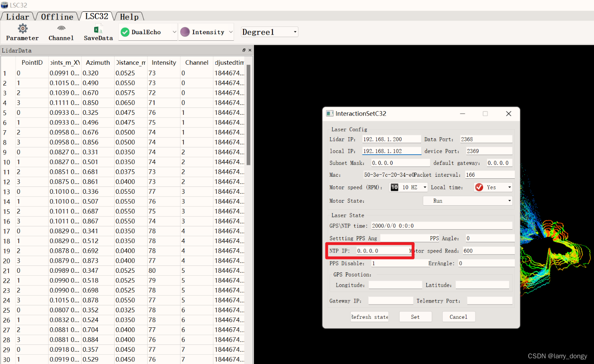Click the Motor speed Read field 600
Viewport: 594px width, 364px height.
488,251
